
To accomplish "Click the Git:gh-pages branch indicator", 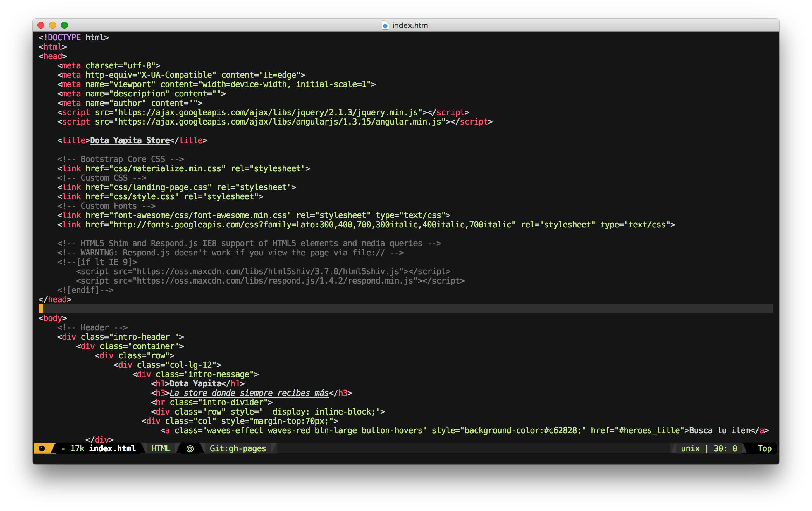I will [x=238, y=449].
